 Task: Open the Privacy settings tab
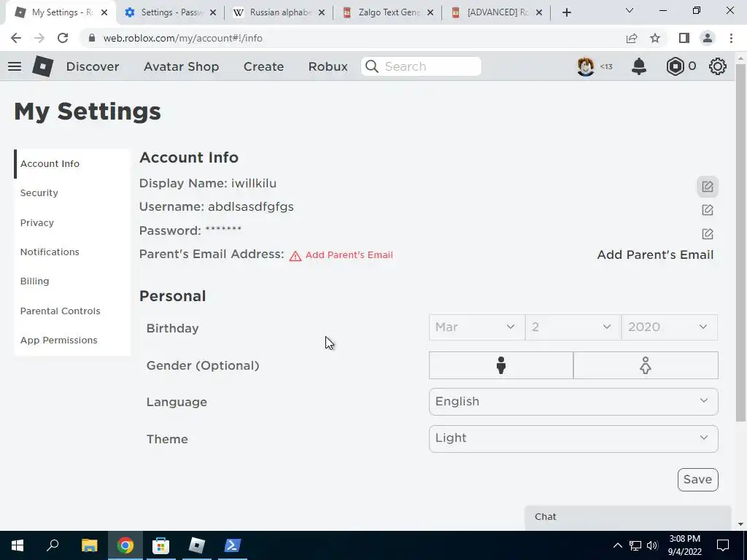point(72,223)
